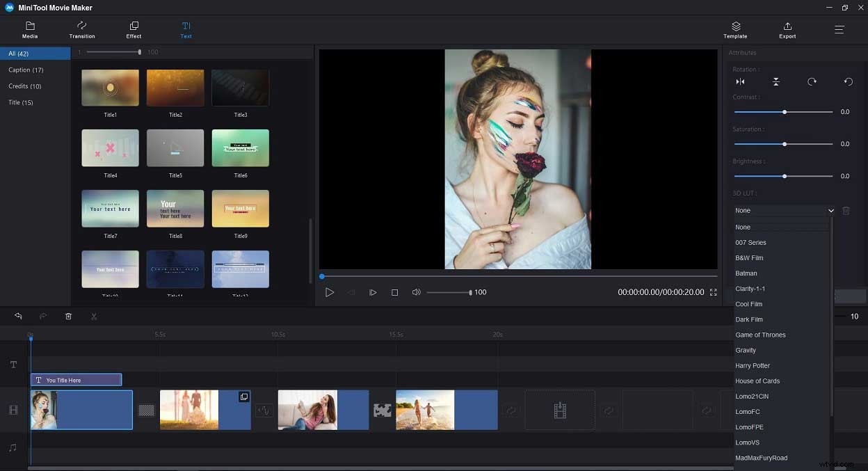Split the clip with the scissors tool

[93, 316]
